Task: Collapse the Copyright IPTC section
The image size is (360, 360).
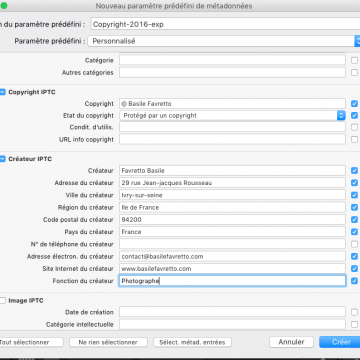Action: coord(3,92)
